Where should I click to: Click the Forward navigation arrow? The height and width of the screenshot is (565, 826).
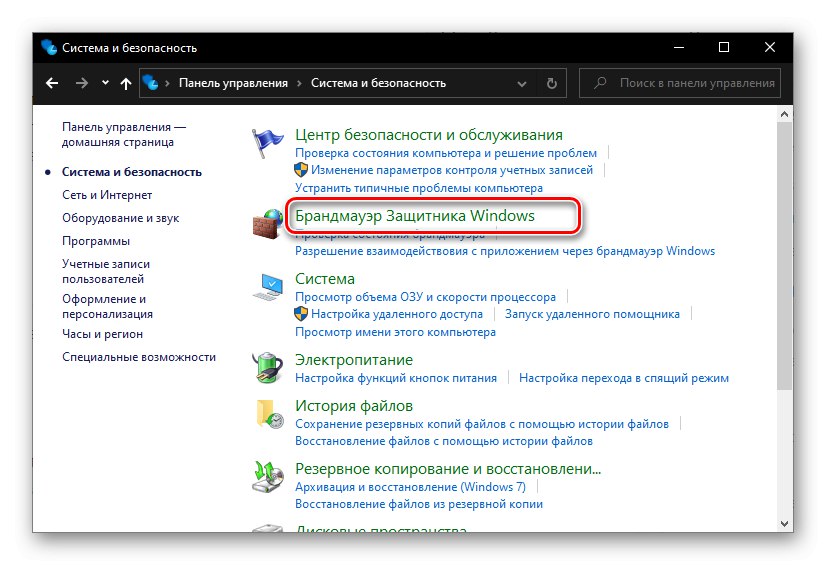click(x=82, y=83)
